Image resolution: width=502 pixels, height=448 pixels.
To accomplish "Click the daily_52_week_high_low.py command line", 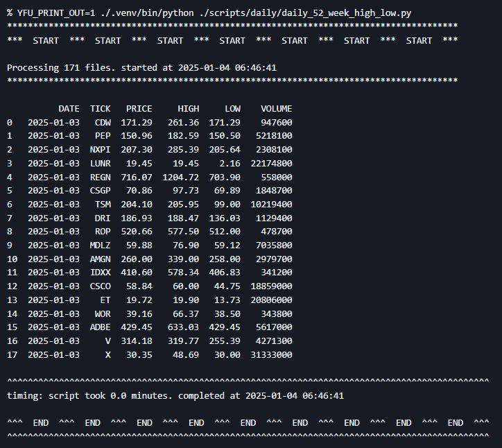I will [x=209, y=13].
